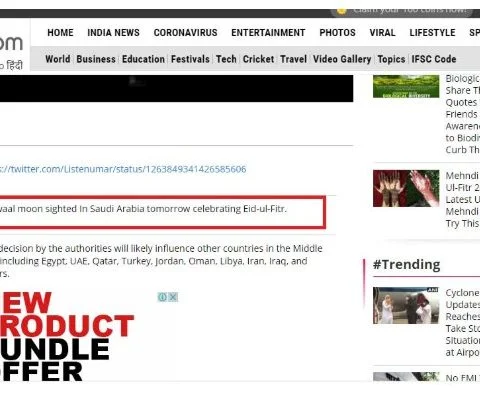Go to INDIA NEWS section
This screenshot has width=480, height=397.
point(113,33)
